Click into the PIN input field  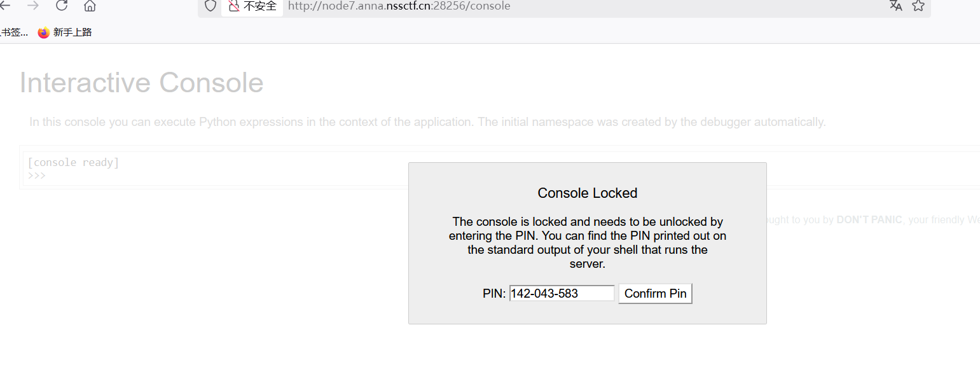click(562, 293)
